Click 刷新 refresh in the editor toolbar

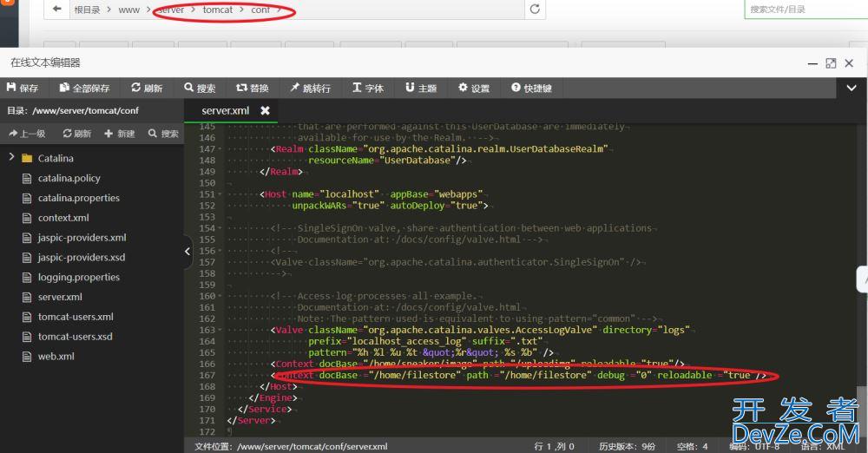147,88
